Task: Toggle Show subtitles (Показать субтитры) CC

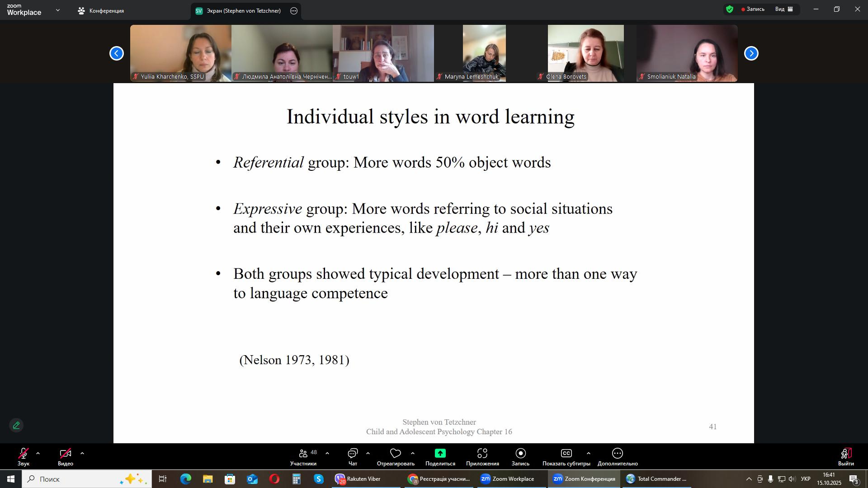Action: (x=566, y=453)
